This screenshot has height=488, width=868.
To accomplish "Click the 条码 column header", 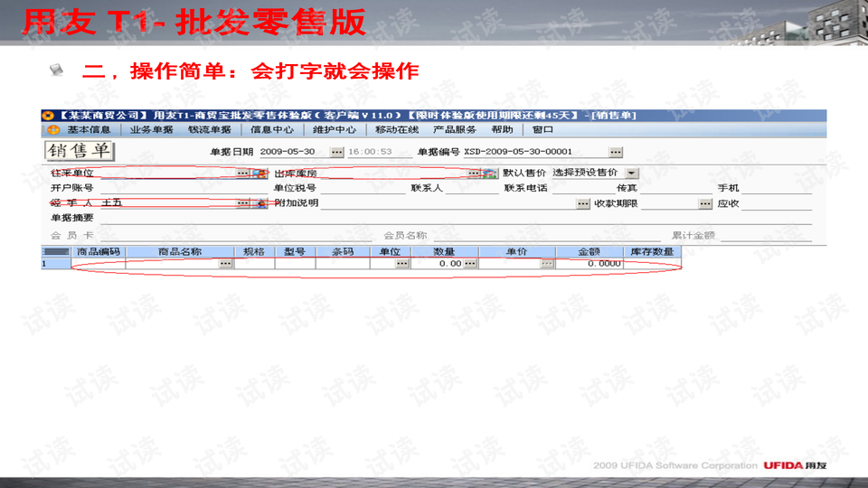I will click(x=342, y=252).
